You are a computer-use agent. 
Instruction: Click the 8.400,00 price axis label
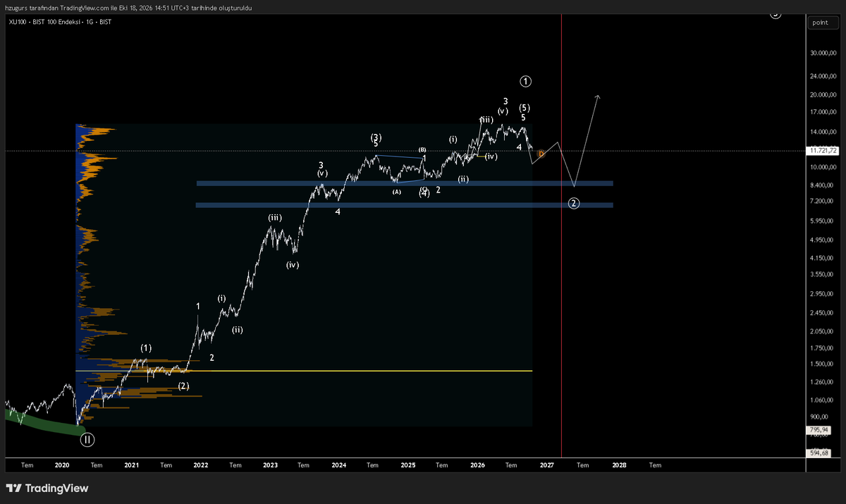pyautogui.click(x=823, y=185)
